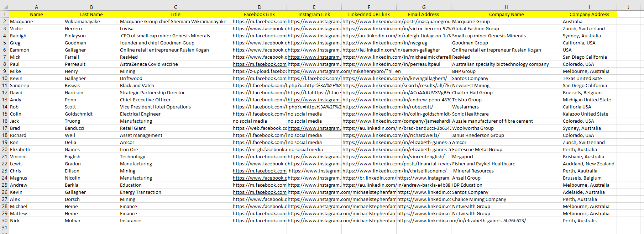Click the "Janus Hnederson Group" cell
644x234 pixels.
tap(507, 135)
